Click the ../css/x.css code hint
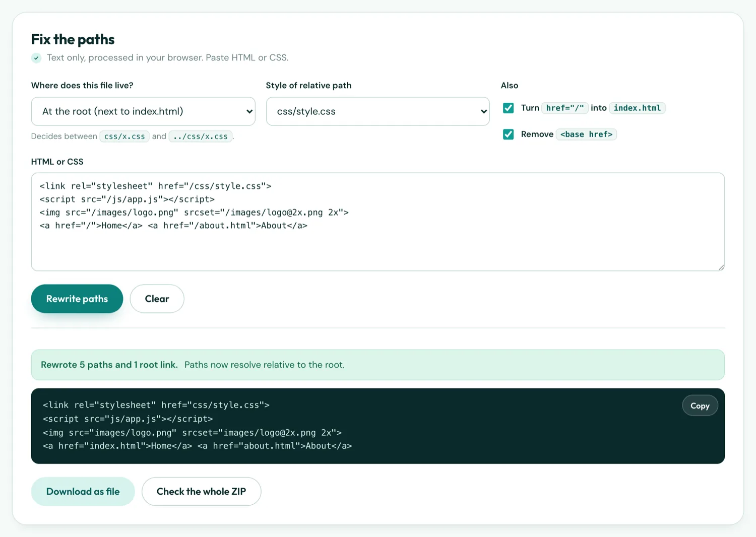The height and width of the screenshot is (537, 756). coord(201,137)
